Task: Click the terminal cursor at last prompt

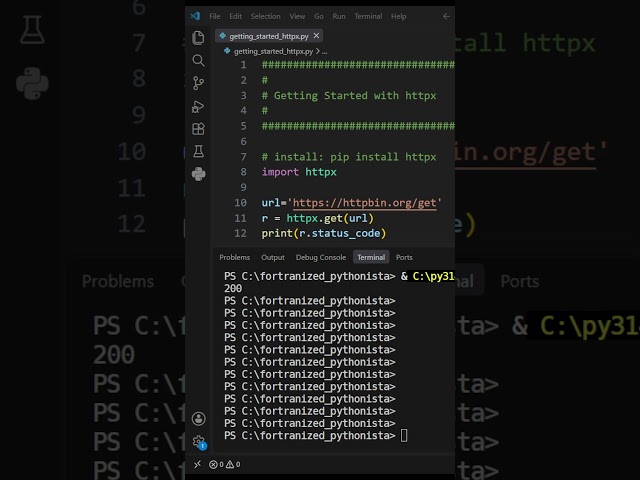Action: tap(404, 436)
